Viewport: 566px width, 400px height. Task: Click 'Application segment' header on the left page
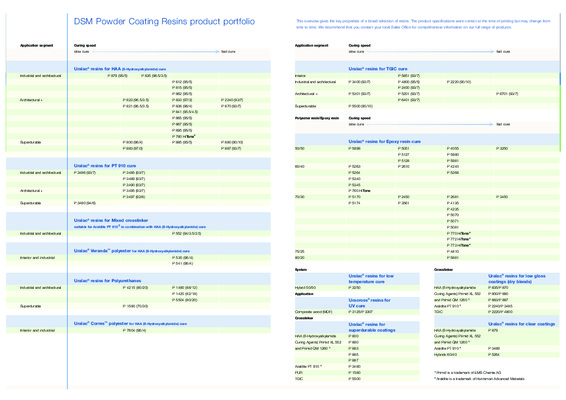(x=36, y=45)
